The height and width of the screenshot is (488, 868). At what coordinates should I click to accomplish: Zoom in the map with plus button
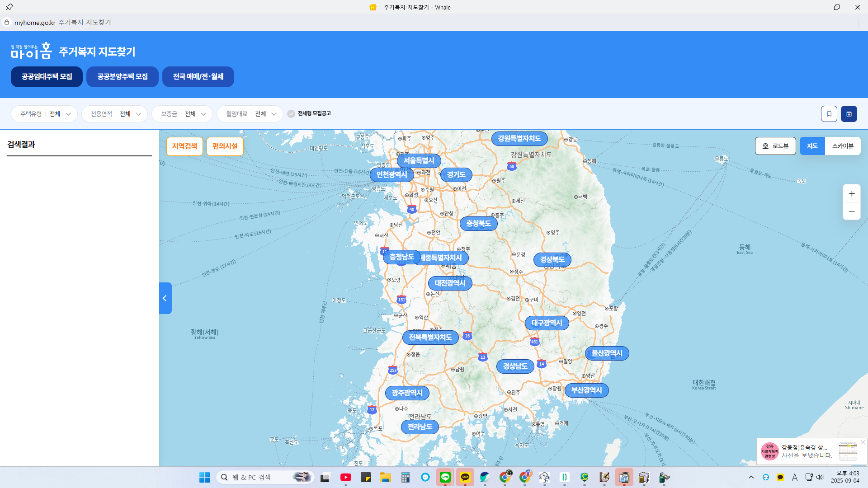pos(851,194)
